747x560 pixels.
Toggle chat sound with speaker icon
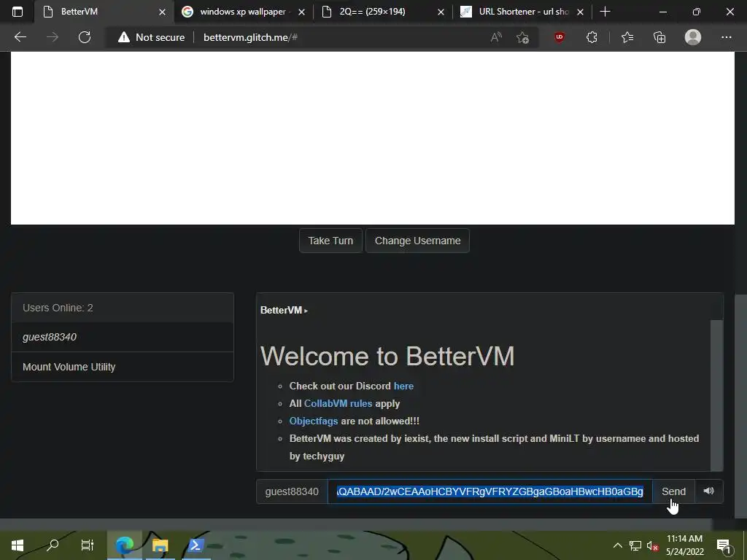[x=709, y=491]
